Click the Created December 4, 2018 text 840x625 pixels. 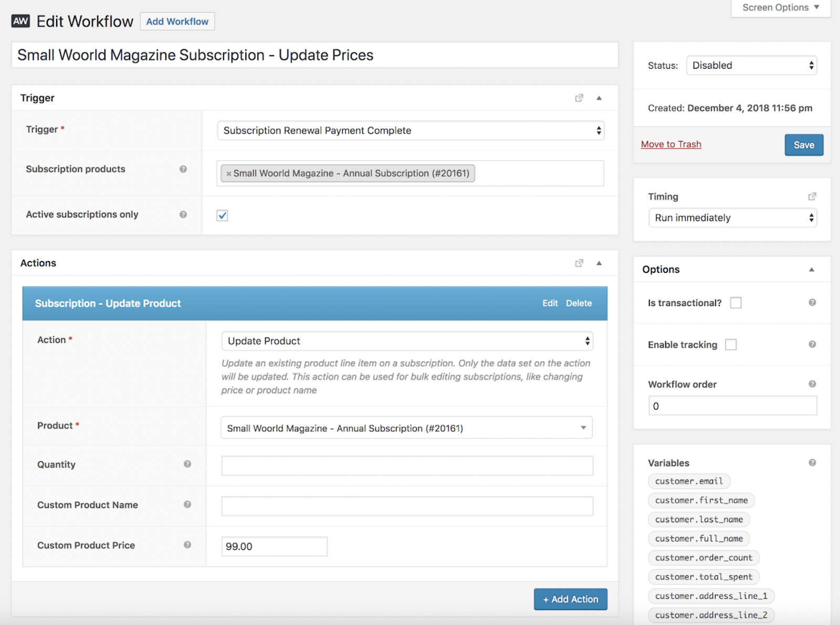tap(730, 108)
